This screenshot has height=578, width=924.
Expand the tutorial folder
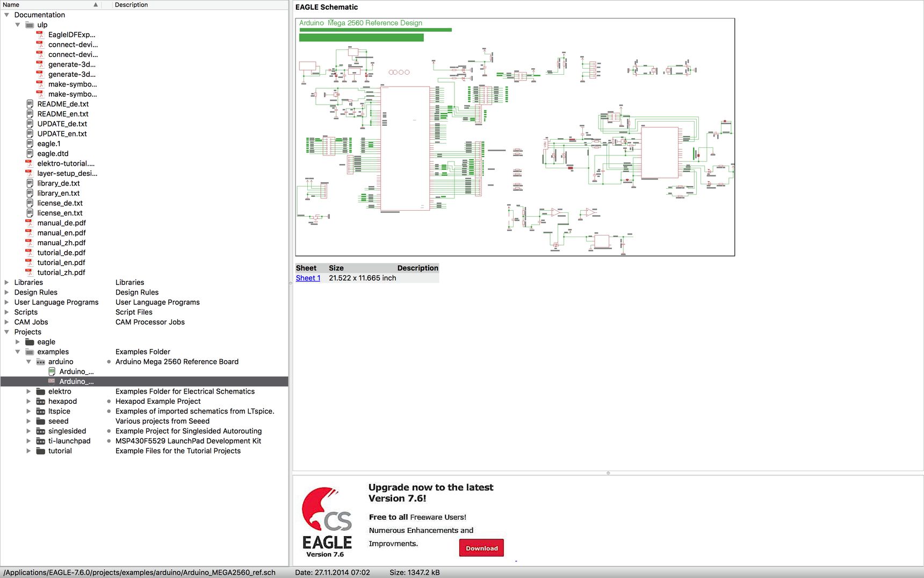tap(28, 451)
